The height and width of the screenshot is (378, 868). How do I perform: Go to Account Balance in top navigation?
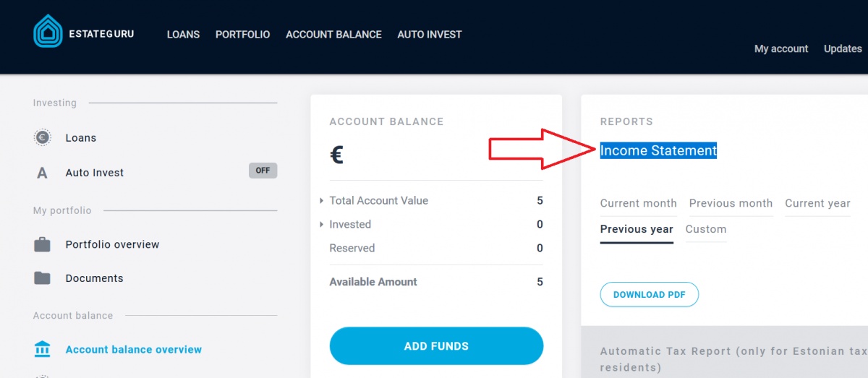(x=333, y=35)
